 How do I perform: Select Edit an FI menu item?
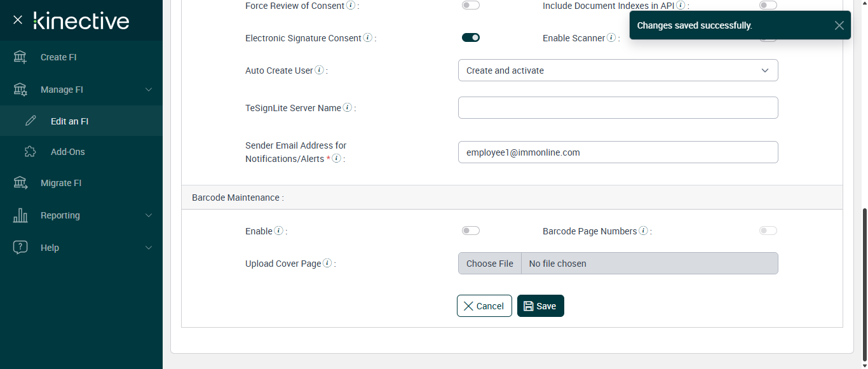69,121
